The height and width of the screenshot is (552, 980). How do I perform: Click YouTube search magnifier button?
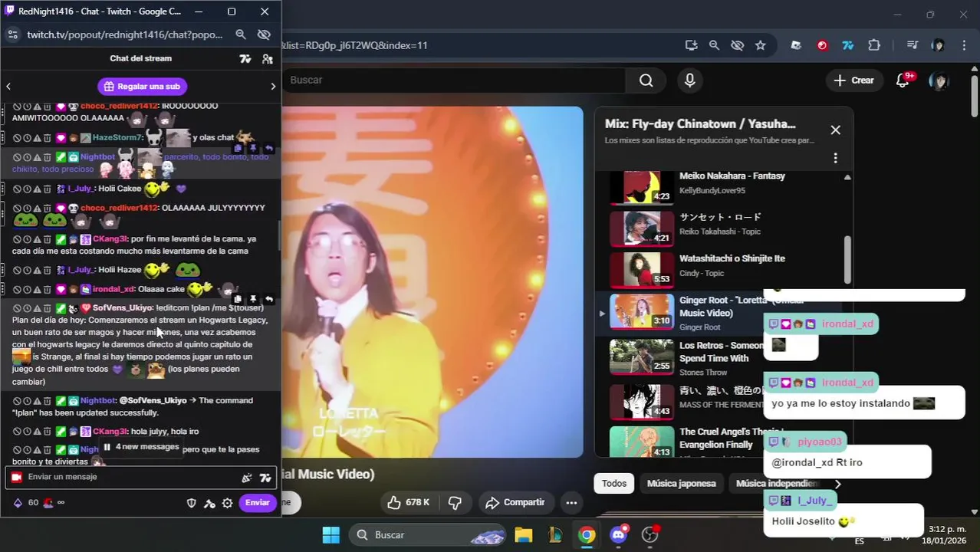(x=646, y=80)
